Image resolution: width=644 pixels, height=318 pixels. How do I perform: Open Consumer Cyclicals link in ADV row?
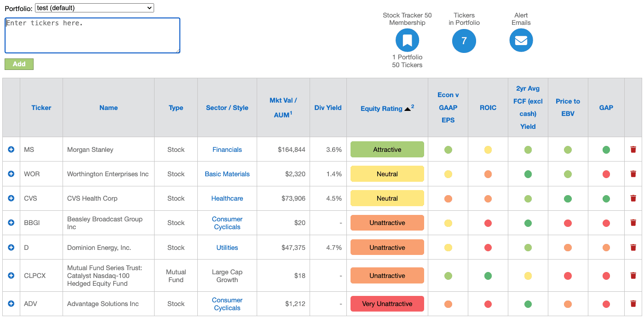coord(227,304)
